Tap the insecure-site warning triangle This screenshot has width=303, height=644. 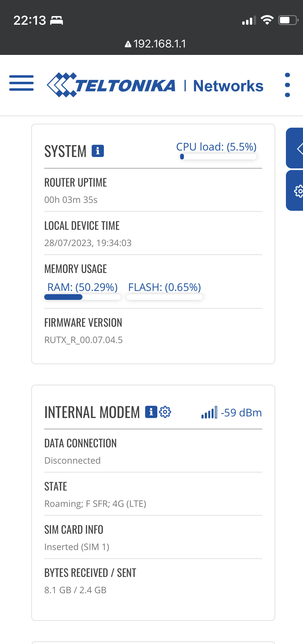pyautogui.click(x=128, y=44)
